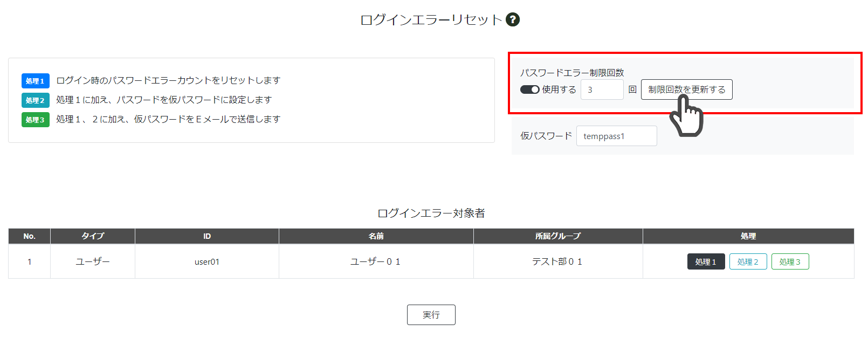Click the ID column header
868x338 pixels.
coord(207,236)
